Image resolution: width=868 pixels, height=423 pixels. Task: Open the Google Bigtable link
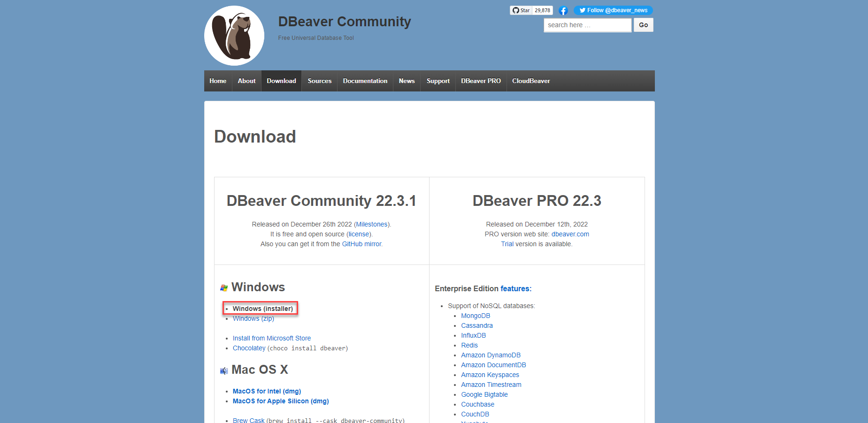coord(484,394)
